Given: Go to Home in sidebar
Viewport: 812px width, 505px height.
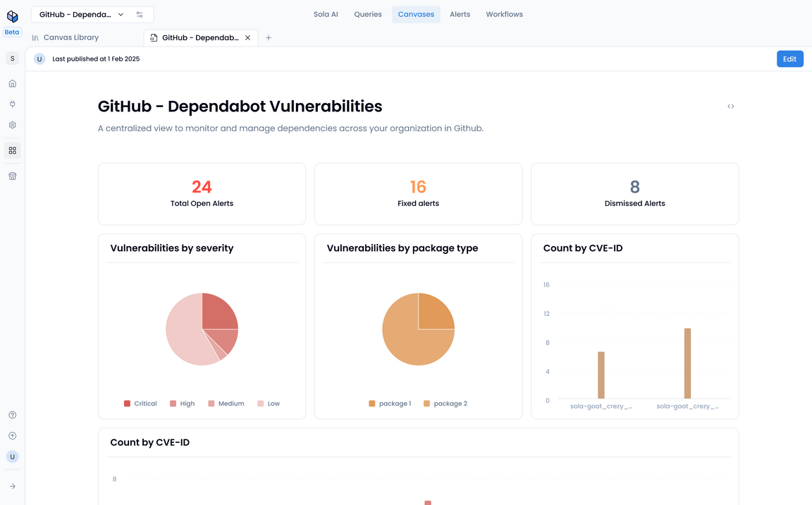Looking at the screenshot, I should click(13, 83).
